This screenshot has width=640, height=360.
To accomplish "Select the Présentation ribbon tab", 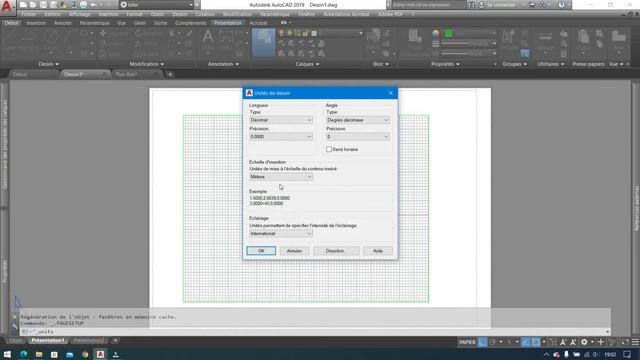I will point(228,23).
